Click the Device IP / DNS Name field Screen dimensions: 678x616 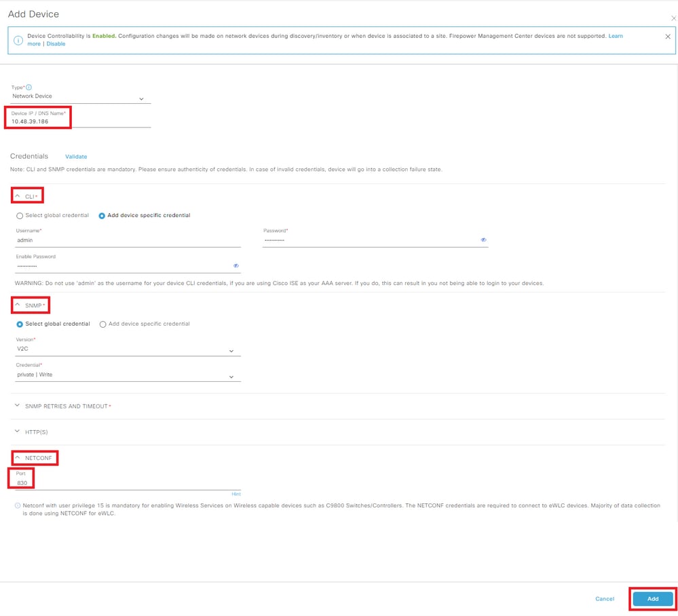81,121
